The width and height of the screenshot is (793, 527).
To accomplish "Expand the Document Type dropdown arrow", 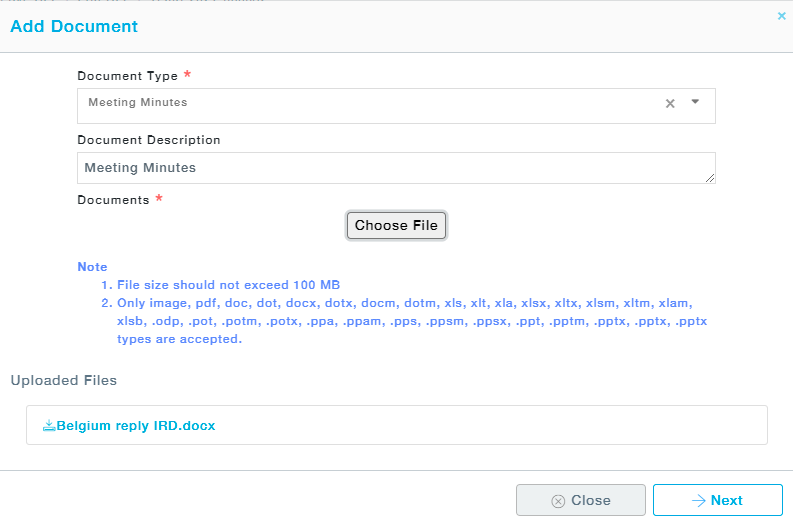I will point(695,102).
